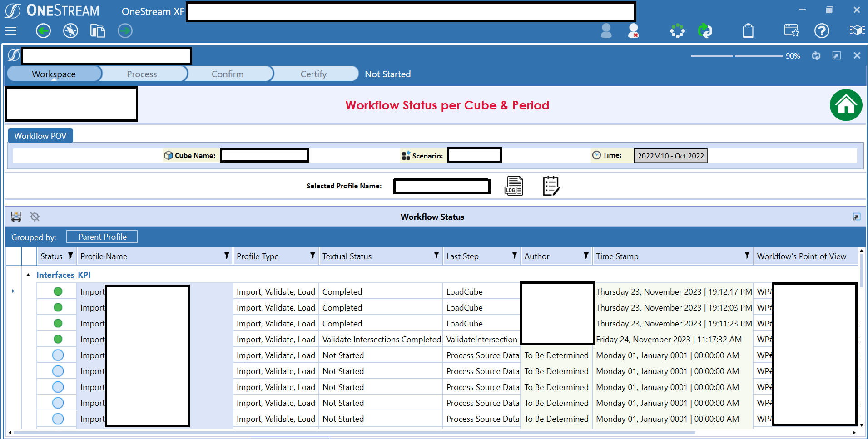The width and height of the screenshot is (868, 439).
Task: Click the Parent Profile grouping button
Action: click(x=101, y=237)
